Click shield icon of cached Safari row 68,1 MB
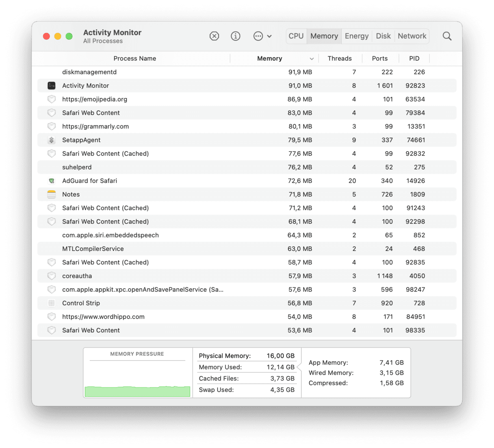Image resolution: width=494 pixels, height=448 pixels. [x=52, y=222]
